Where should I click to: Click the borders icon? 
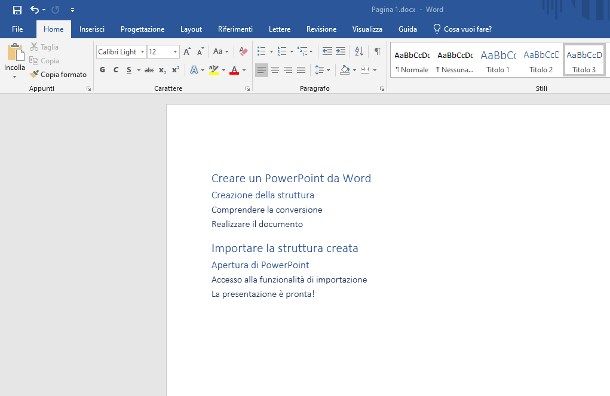point(365,70)
